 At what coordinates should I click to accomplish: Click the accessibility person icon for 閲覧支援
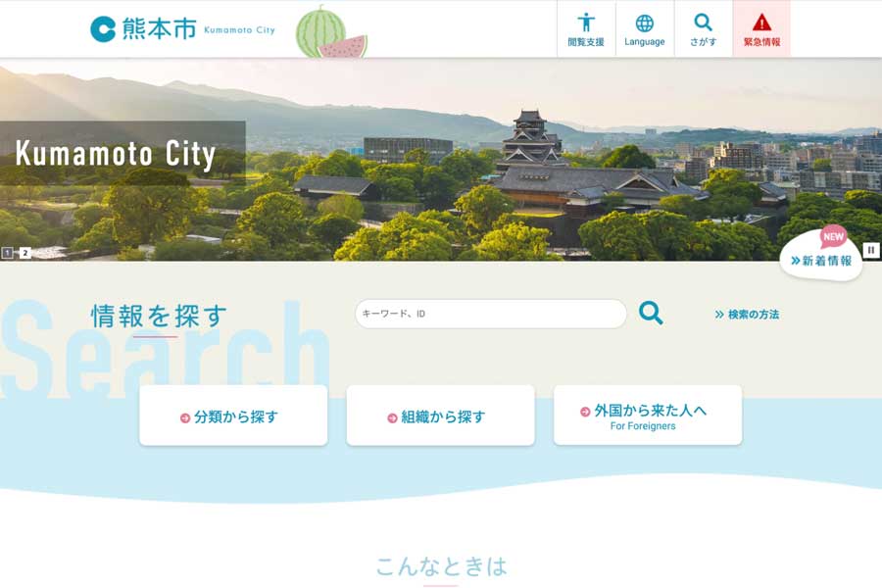click(586, 22)
